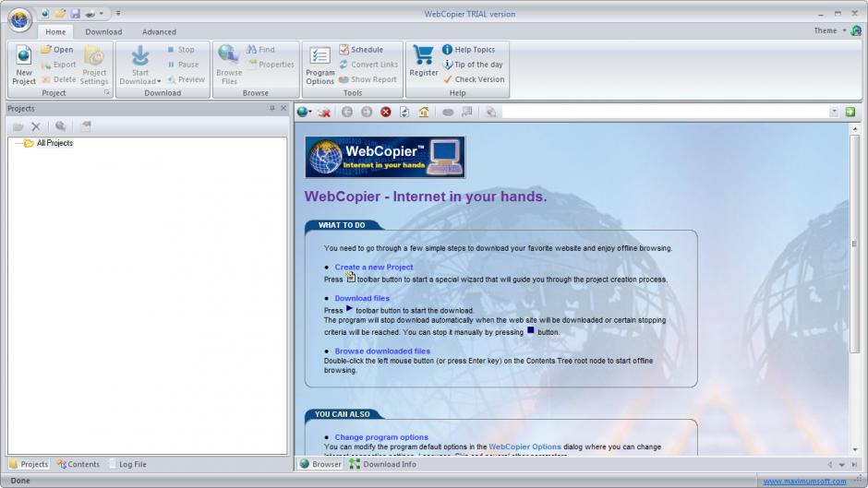Viewport: 868px width, 488px height.
Task: Click the browser stop red X button
Action: [386, 112]
